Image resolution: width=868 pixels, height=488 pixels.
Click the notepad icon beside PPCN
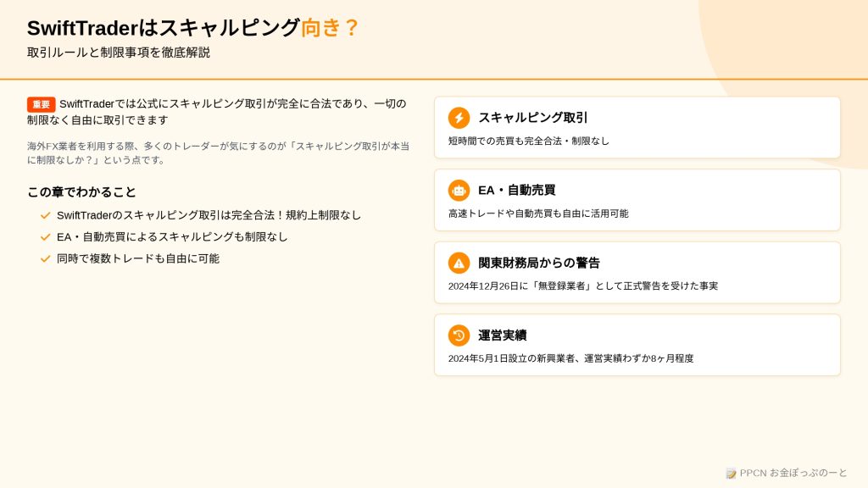[732, 473]
